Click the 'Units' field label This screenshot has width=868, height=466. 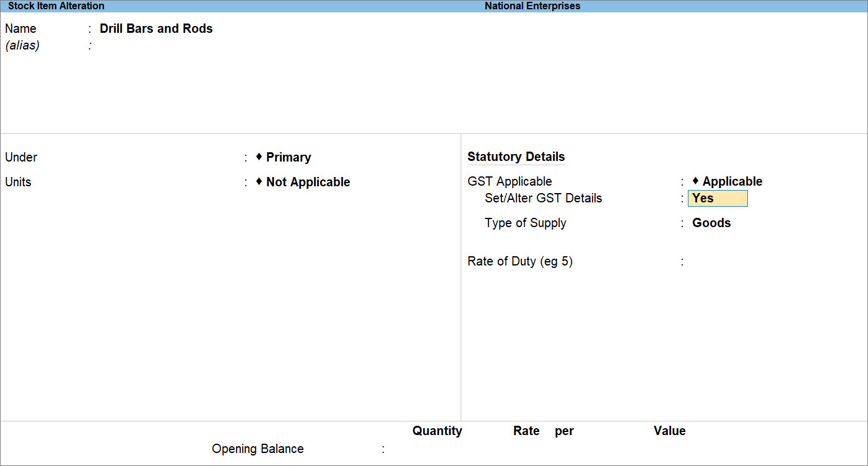(18, 182)
